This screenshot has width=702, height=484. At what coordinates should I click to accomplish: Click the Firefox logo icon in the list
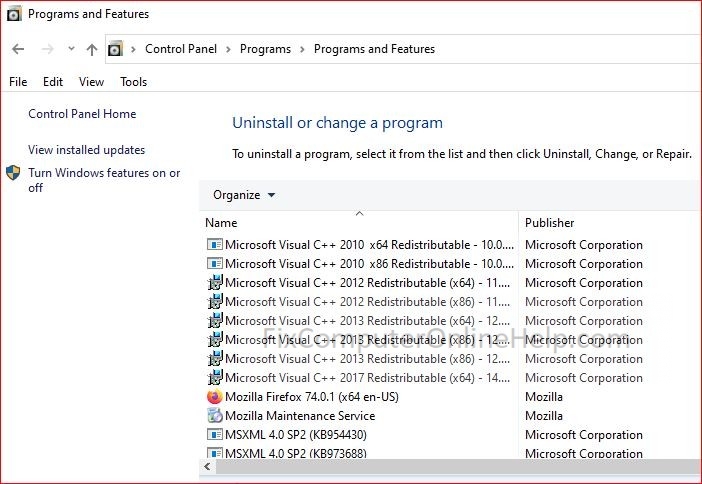pos(215,397)
